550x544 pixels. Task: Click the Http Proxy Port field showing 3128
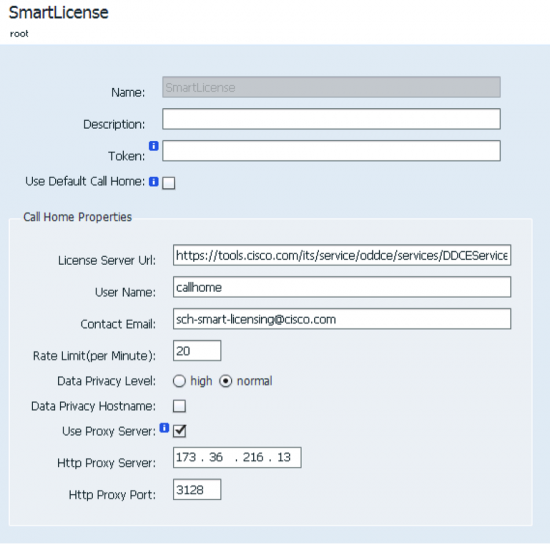point(197,489)
